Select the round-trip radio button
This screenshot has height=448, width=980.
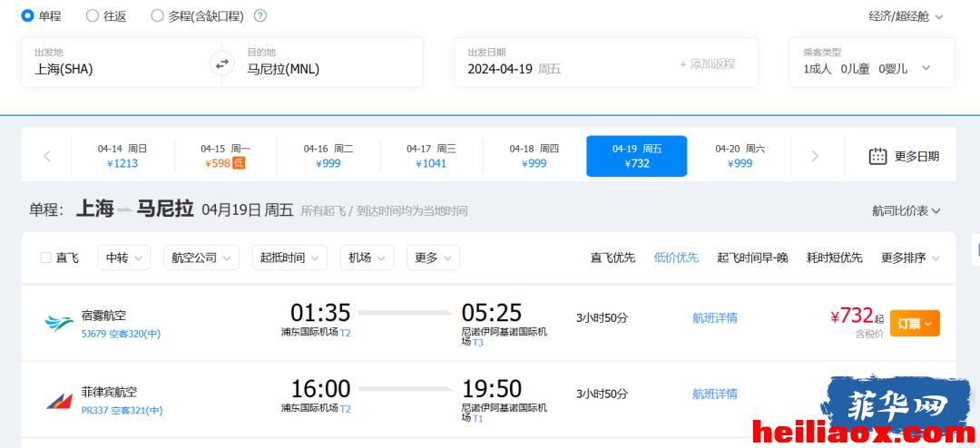tap(92, 15)
